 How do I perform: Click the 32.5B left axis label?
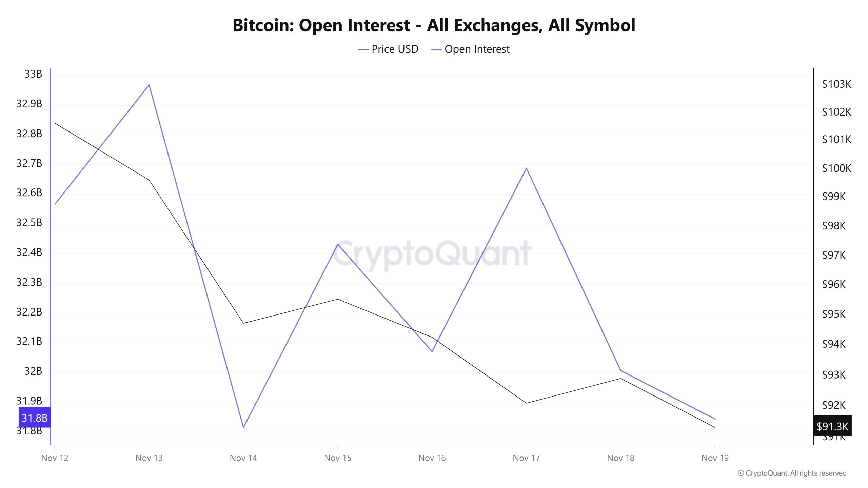(x=29, y=222)
